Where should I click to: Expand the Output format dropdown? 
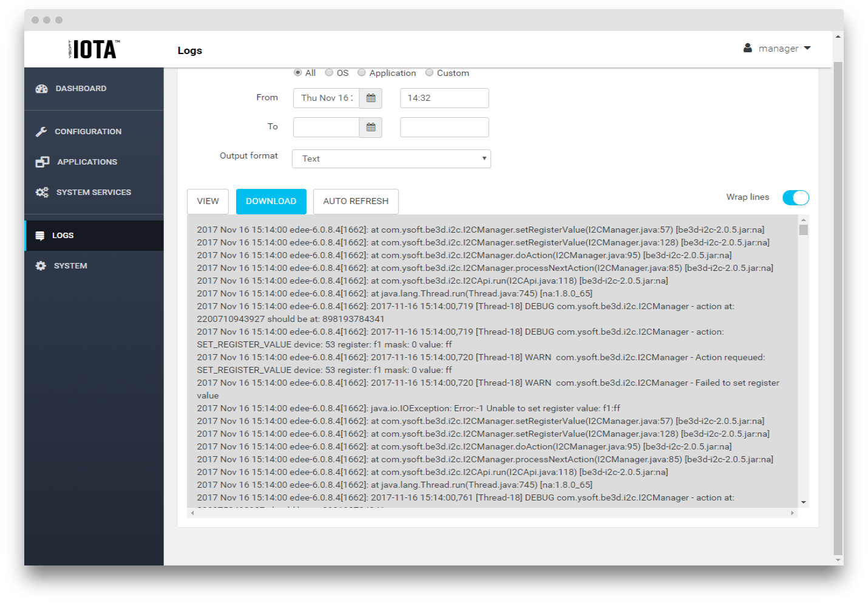tap(391, 159)
